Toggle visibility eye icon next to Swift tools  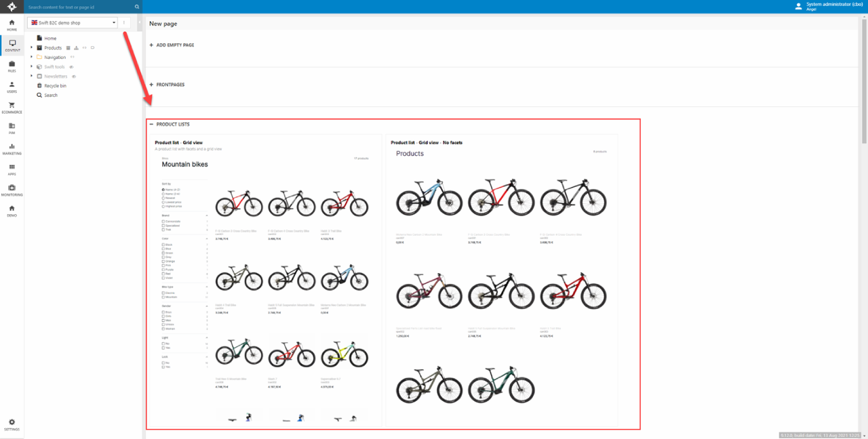(71, 67)
